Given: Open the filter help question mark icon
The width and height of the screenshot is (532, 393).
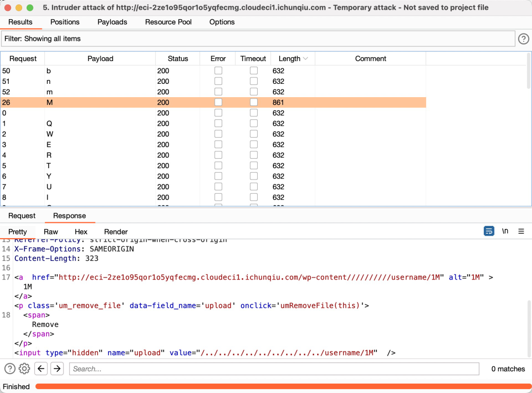Looking at the screenshot, I should point(523,39).
